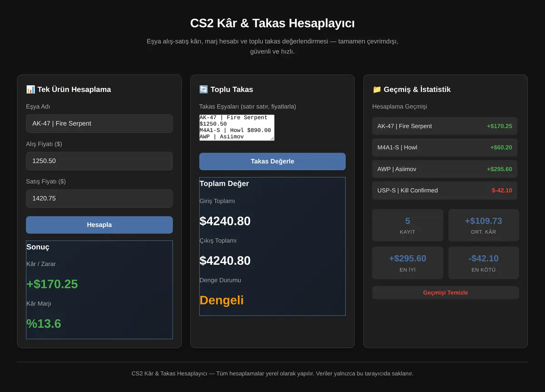Viewport: 545px width, 392px height.
Task: Click the Hesapla button
Action: 99,225
